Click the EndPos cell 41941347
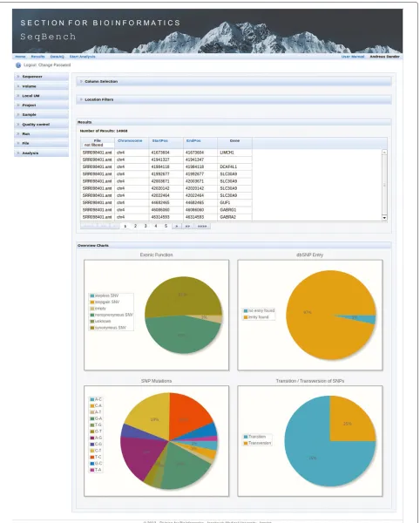Viewport: 420px width, 523px height. [200, 160]
